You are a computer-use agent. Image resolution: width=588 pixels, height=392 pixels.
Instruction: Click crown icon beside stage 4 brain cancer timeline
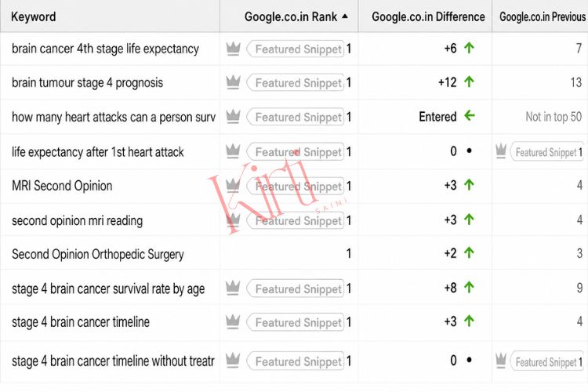pyautogui.click(x=233, y=322)
